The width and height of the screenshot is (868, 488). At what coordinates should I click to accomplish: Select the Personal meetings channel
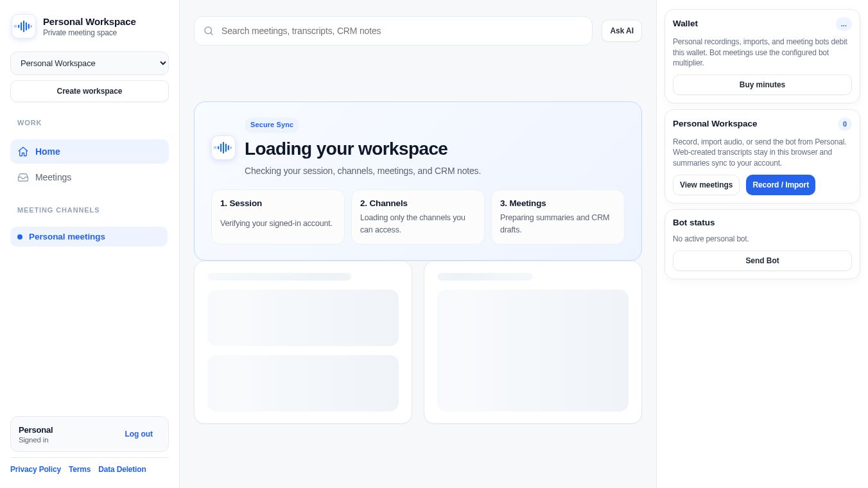coord(89,236)
